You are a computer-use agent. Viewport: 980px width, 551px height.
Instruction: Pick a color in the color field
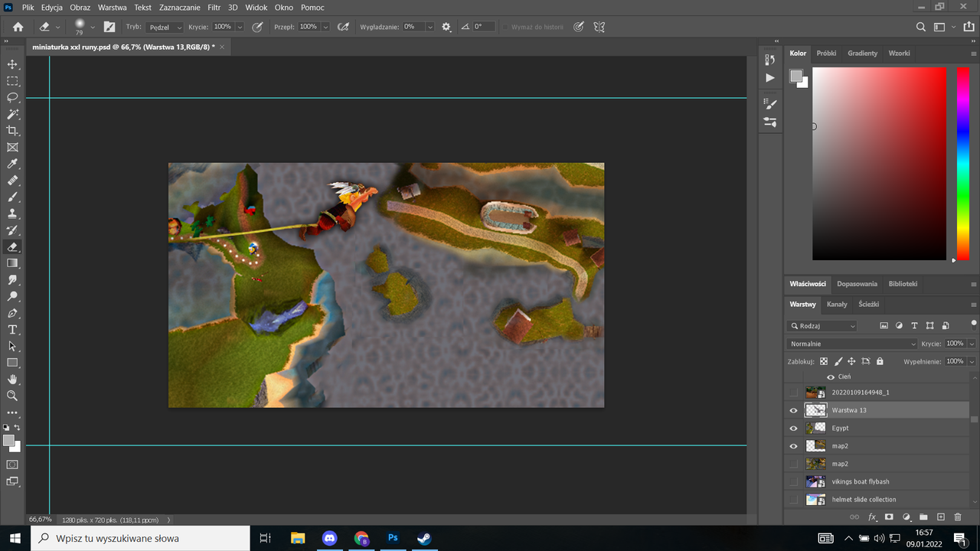click(879, 164)
